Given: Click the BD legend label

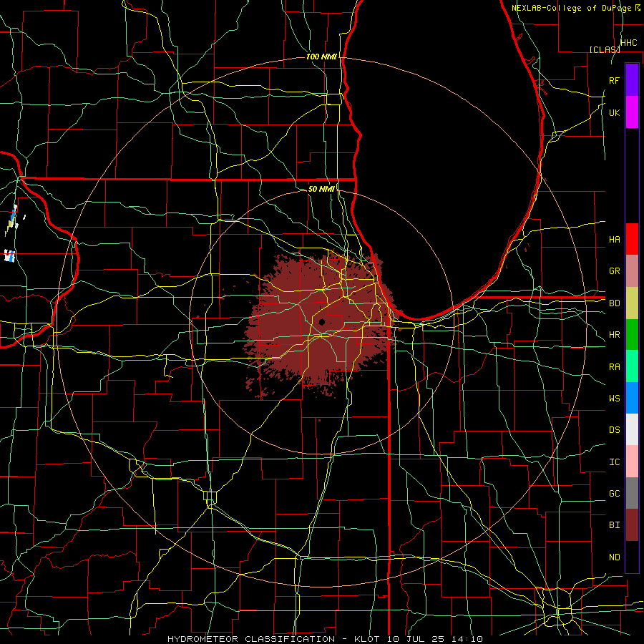Looking at the screenshot, I should (x=614, y=303).
